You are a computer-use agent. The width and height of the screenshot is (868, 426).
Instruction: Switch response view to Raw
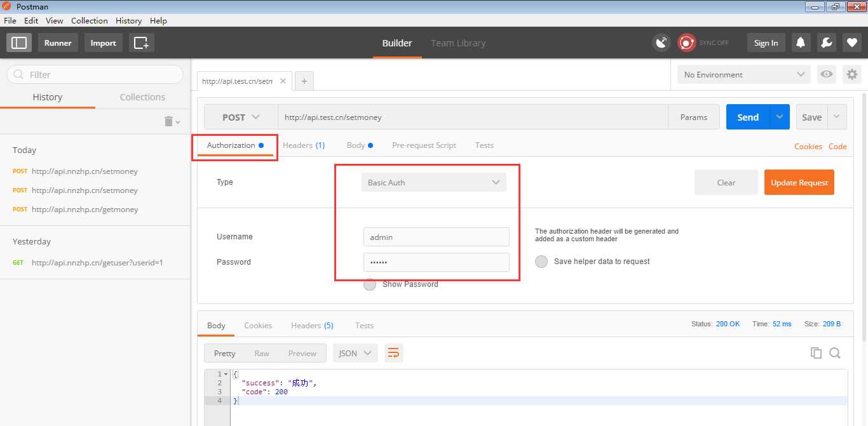(x=262, y=353)
